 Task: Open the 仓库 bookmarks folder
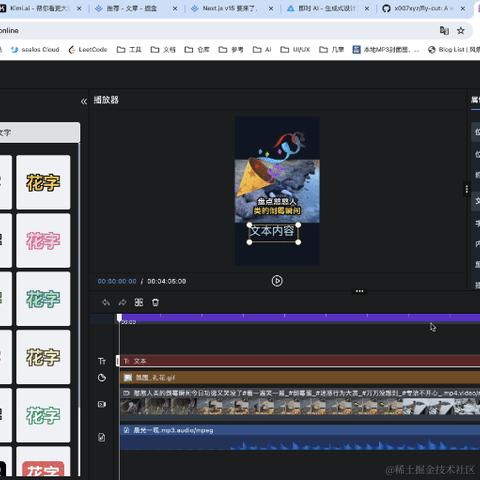click(197, 50)
